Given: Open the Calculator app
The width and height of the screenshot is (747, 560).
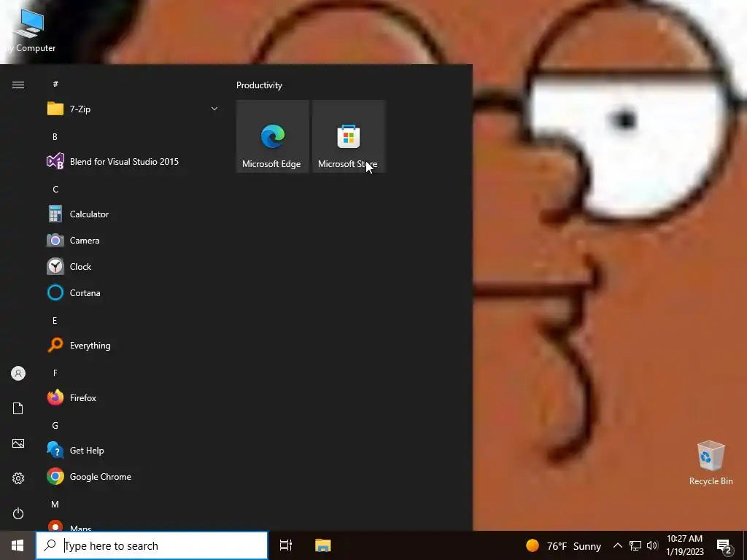Looking at the screenshot, I should pos(133,214).
